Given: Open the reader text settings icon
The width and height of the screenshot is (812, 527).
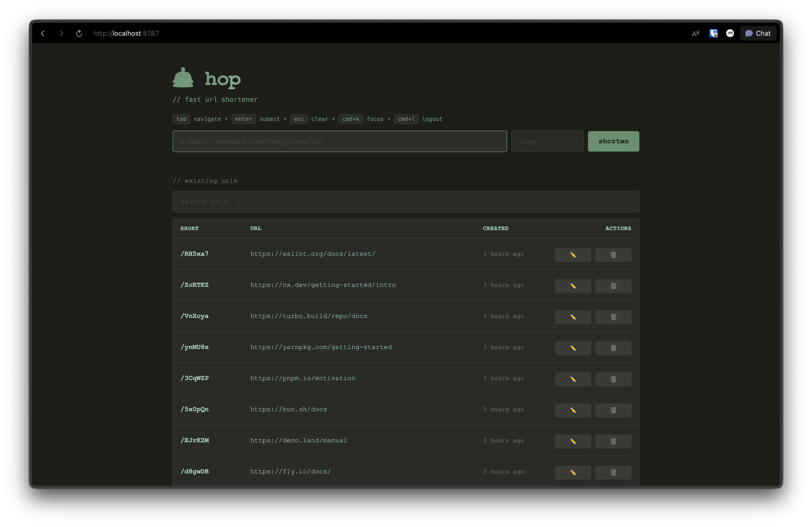Looking at the screenshot, I should click(695, 33).
